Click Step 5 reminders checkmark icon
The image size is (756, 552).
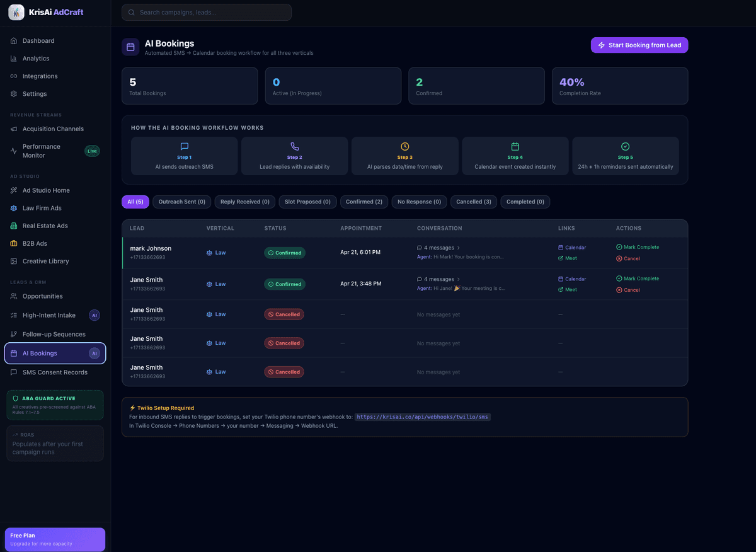(625, 146)
